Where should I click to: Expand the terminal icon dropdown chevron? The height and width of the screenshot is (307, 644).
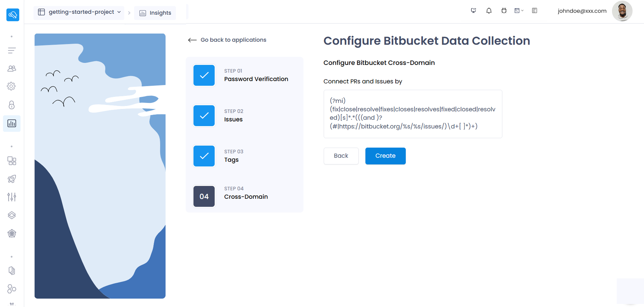click(523, 11)
